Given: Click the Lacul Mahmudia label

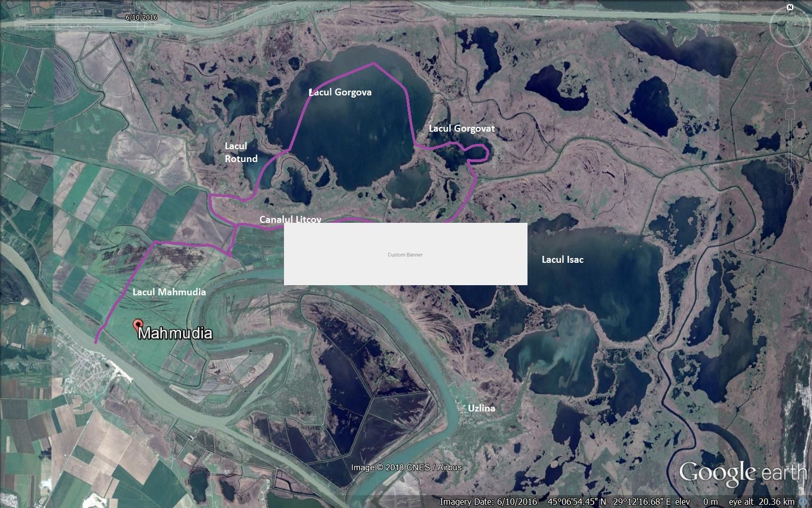Looking at the screenshot, I should pyautogui.click(x=169, y=292).
